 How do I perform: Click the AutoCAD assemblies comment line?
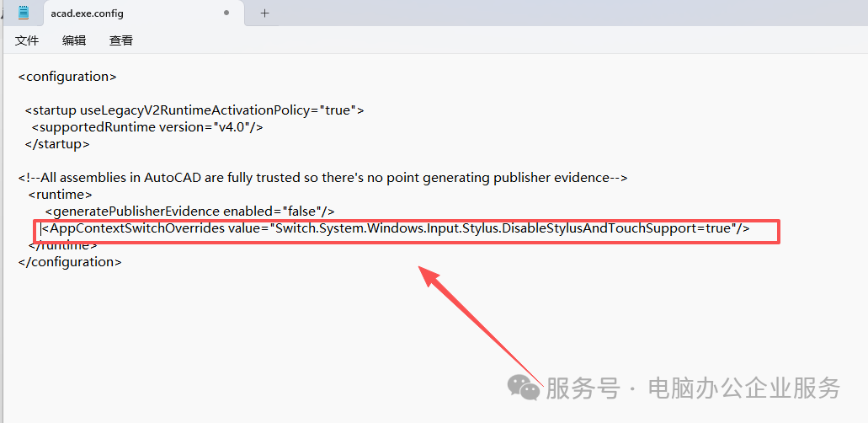coord(323,178)
